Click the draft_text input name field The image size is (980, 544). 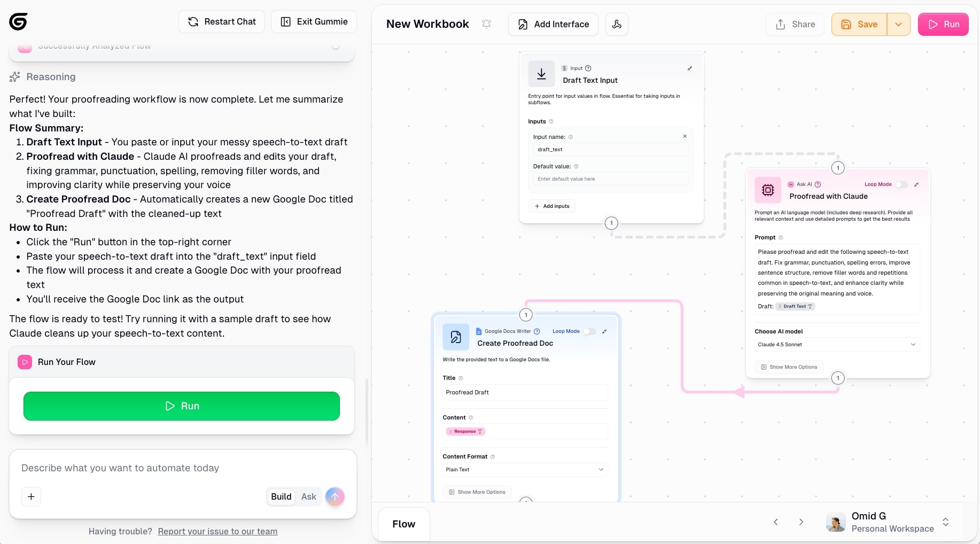610,150
